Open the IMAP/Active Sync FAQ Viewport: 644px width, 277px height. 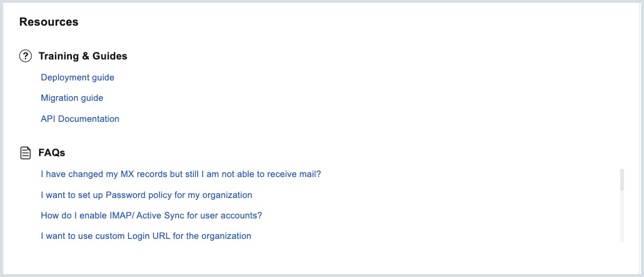151,216
